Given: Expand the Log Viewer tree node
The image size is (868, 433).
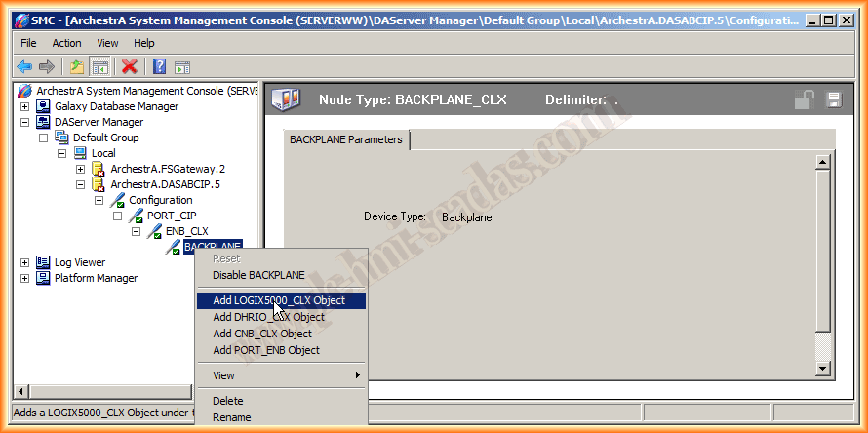Looking at the screenshot, I should (x=25, y=262).
